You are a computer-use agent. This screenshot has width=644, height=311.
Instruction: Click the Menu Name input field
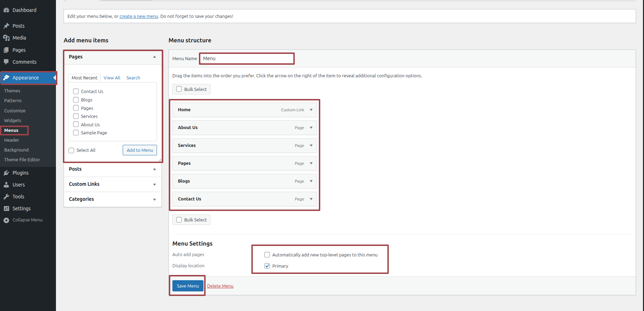tap(247, 58)
